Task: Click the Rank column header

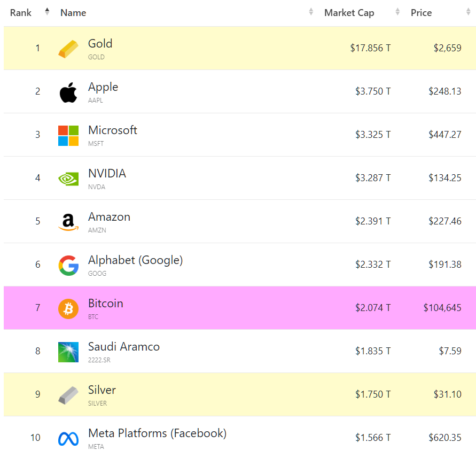Action: (x=21, y=13)
